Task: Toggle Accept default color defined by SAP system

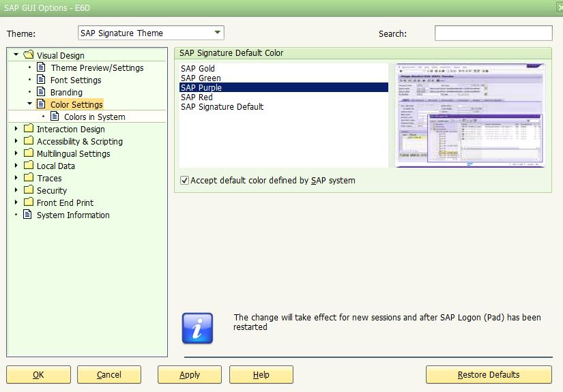Action: (184, 181)
